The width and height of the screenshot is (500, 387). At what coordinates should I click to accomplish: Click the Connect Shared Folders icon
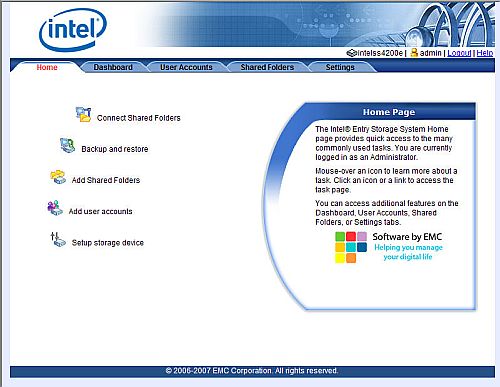(83, 114)
